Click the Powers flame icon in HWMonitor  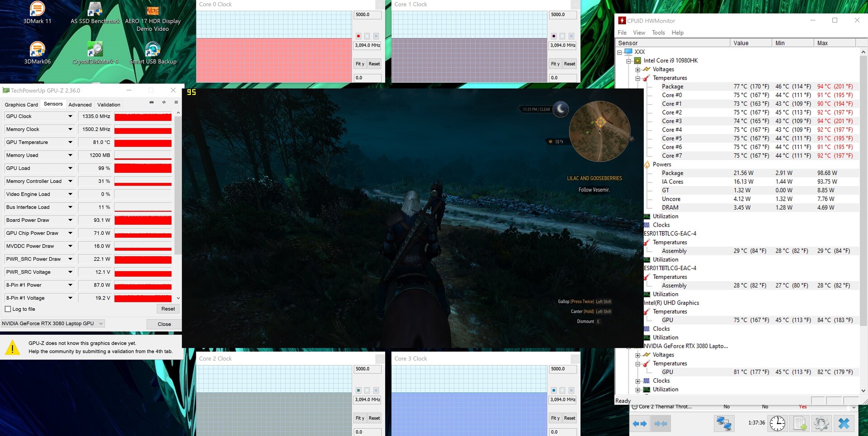pyautogui.click(x=647, y=164)
